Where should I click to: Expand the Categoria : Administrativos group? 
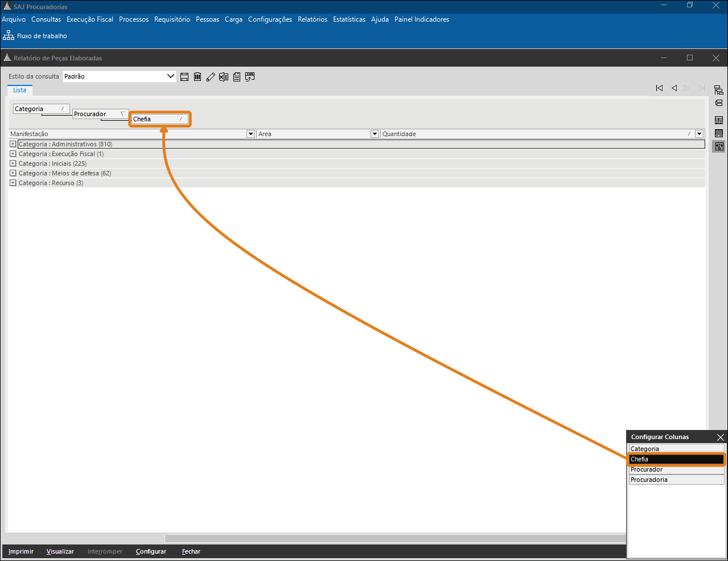tap(13, 144)
